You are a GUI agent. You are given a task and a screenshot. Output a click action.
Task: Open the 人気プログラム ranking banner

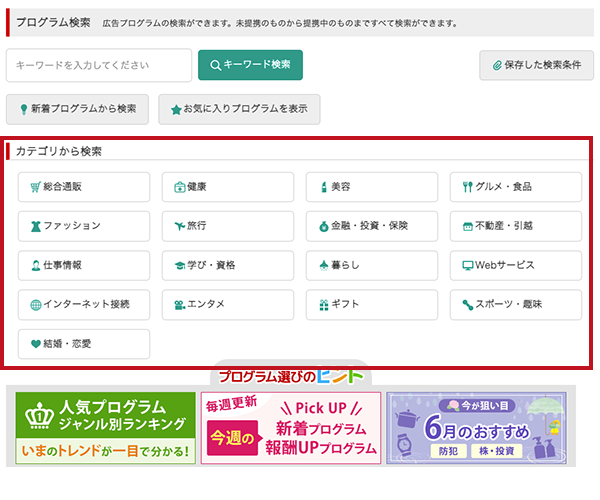pos(106,428)
